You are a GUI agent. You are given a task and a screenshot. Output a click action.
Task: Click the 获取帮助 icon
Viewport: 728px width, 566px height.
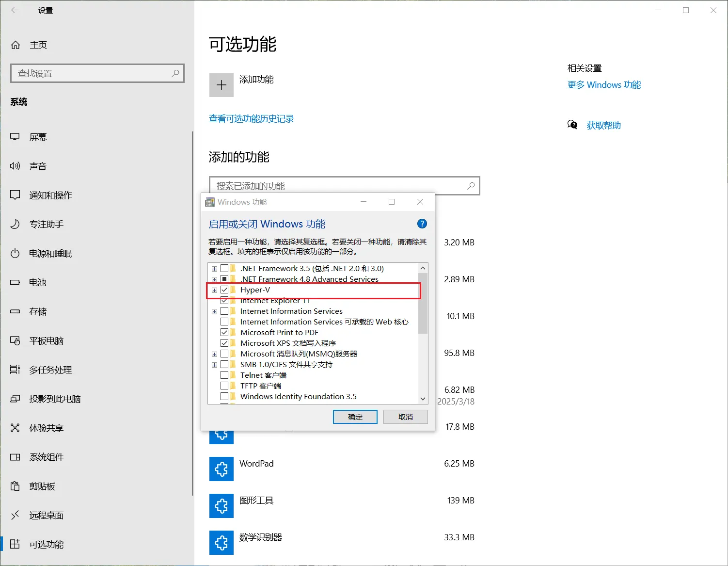point(572,125)
